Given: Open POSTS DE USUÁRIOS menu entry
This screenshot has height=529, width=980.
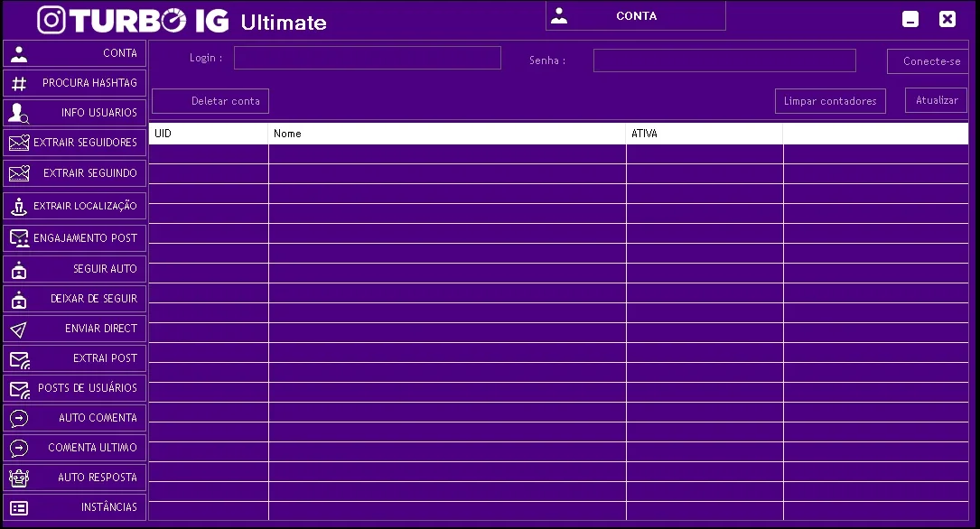Looking at the screenshot, I should 74,388.
